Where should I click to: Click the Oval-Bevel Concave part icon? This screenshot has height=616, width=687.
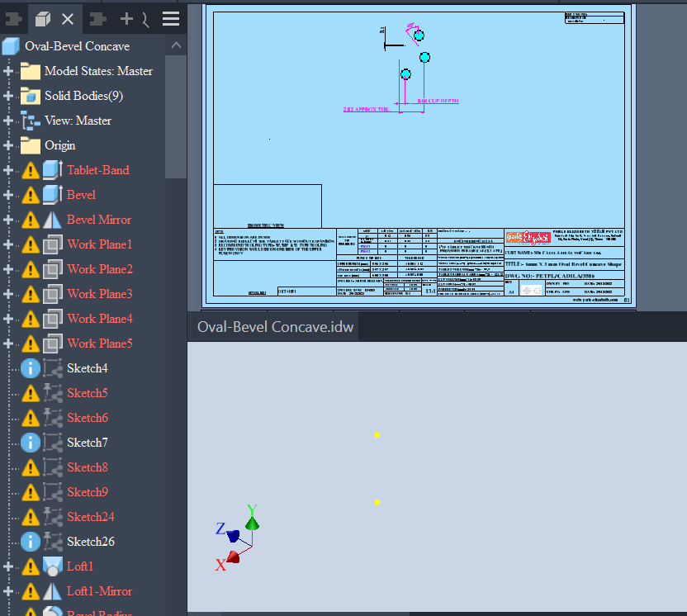(11, 46)
